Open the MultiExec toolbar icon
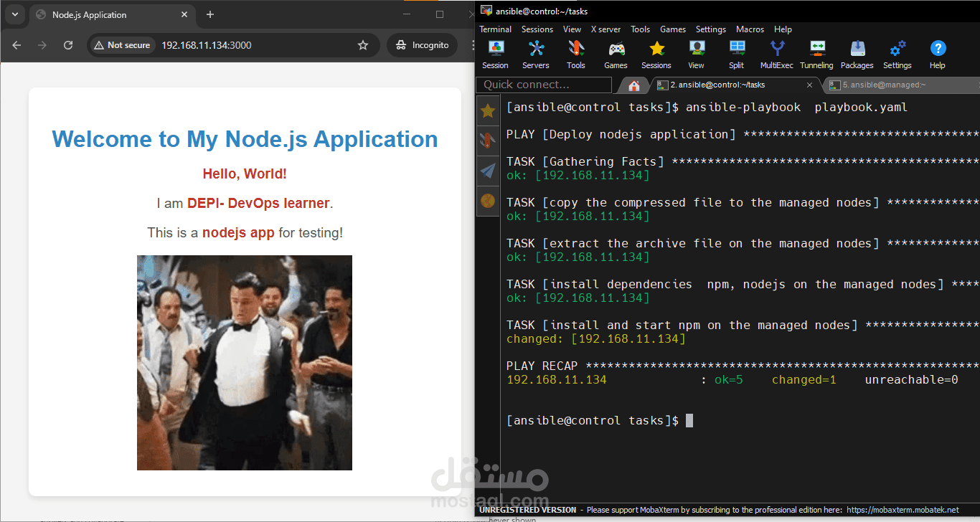Screen dimensions: 980x522 tap(777, 54)
